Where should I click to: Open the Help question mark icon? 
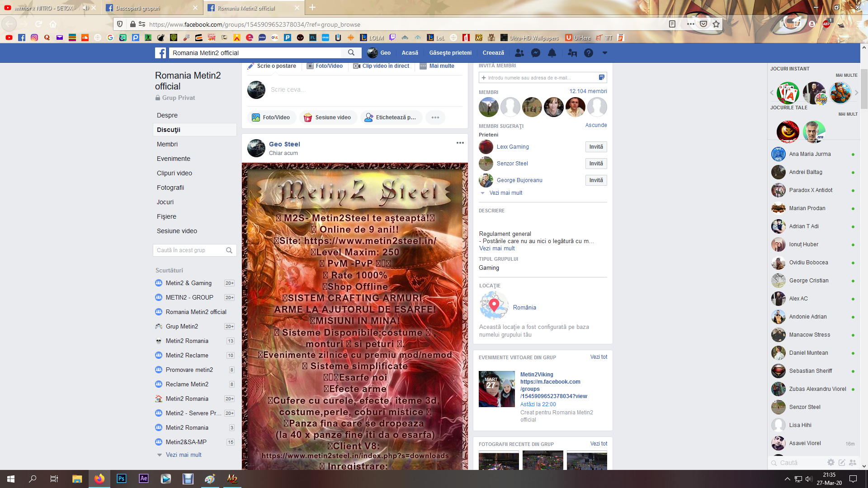coord(588,53)
